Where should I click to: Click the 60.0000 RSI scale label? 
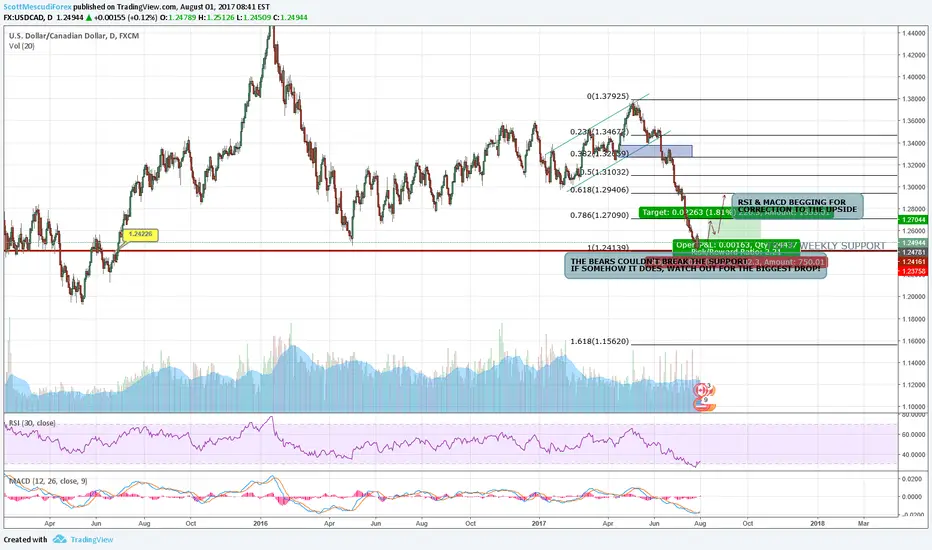coord(914,435)
